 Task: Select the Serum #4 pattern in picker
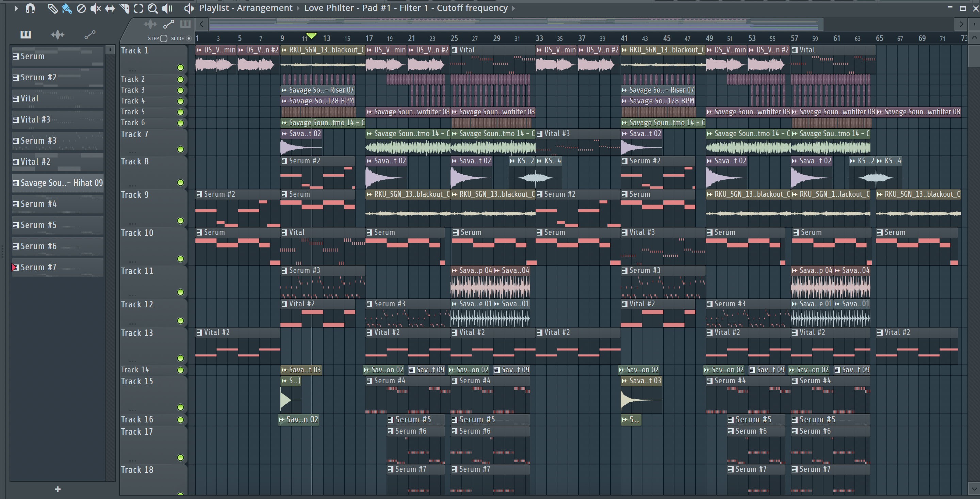coord(58,204)
